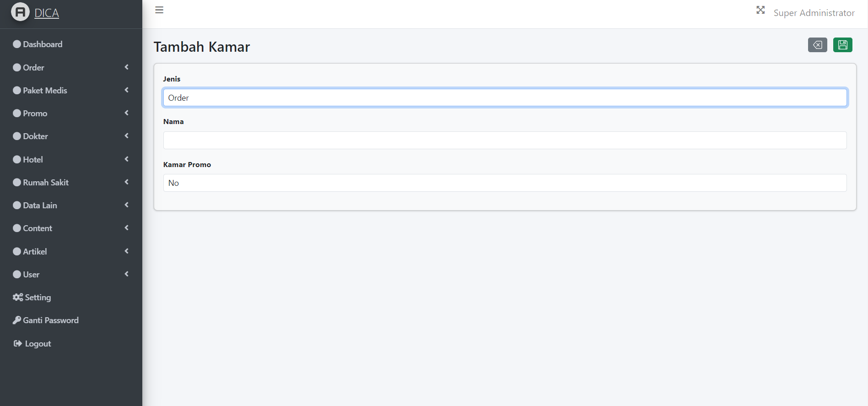Screen dimensions: 868x406
Task: Toggle sidebar with hamburger menu icon
Action: [159, 10]
